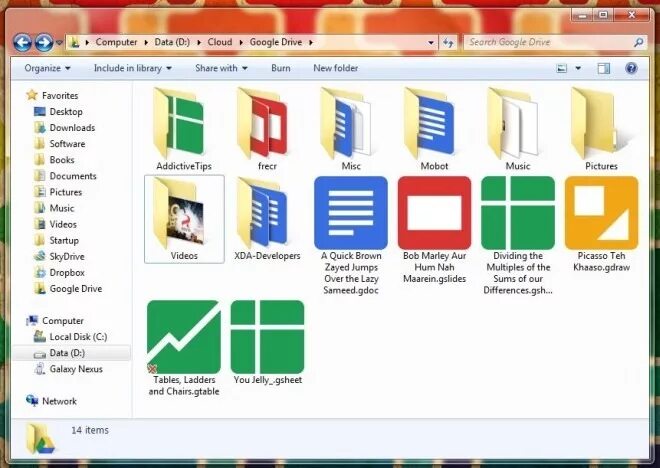Expand arrow after Data (D:) in breadcrumb

pyautogui.click(x=199, y=43)
